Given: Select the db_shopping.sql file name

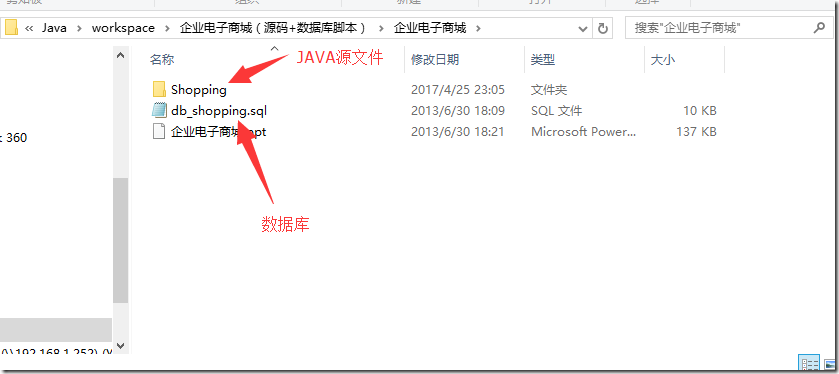Looking at the screenshot, I should (219, 111).
